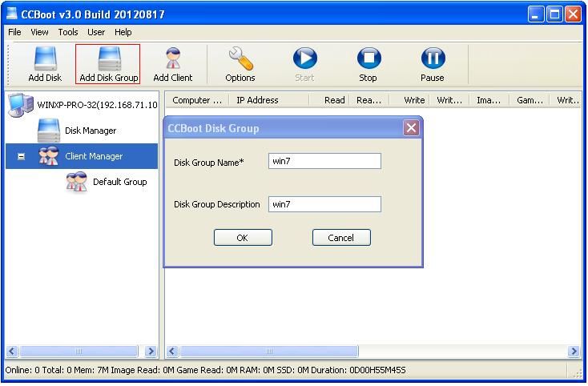Click the Gam... column header
588x386 pixels.
tap(530, 100)
